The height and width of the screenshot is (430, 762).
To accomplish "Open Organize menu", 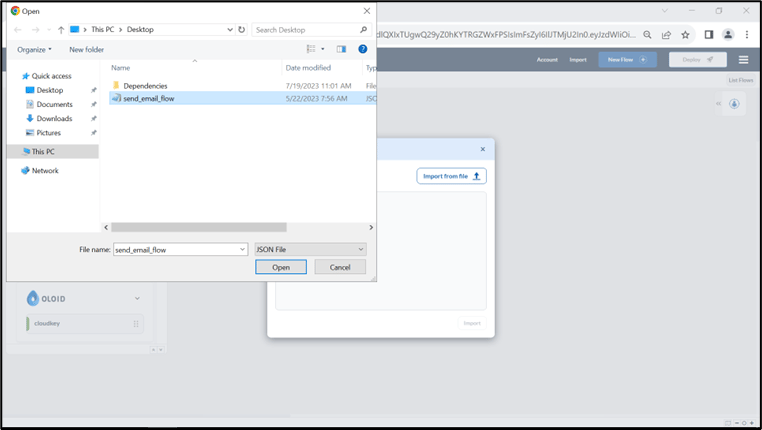I will point(34,50).
